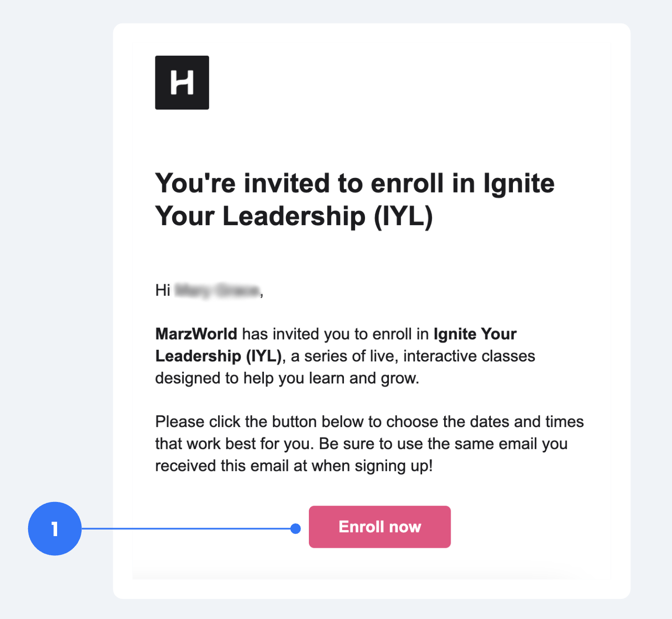Click the line 'received this email at when signing up!'
672x619 pixels.
tap(294, 466)
